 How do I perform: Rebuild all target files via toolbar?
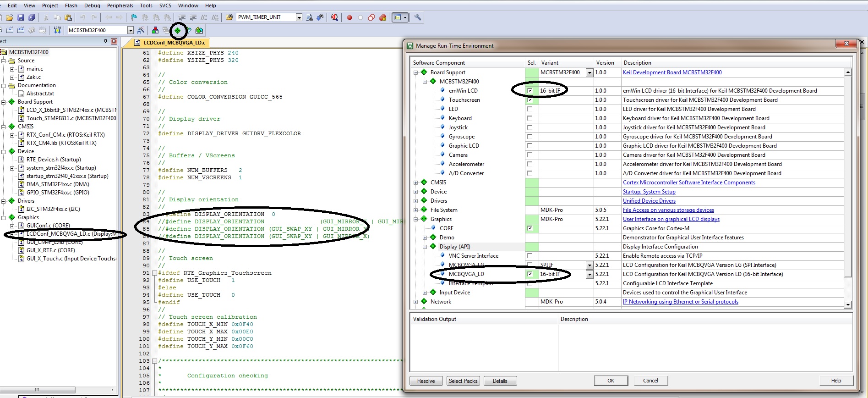(x=21, y=30)
